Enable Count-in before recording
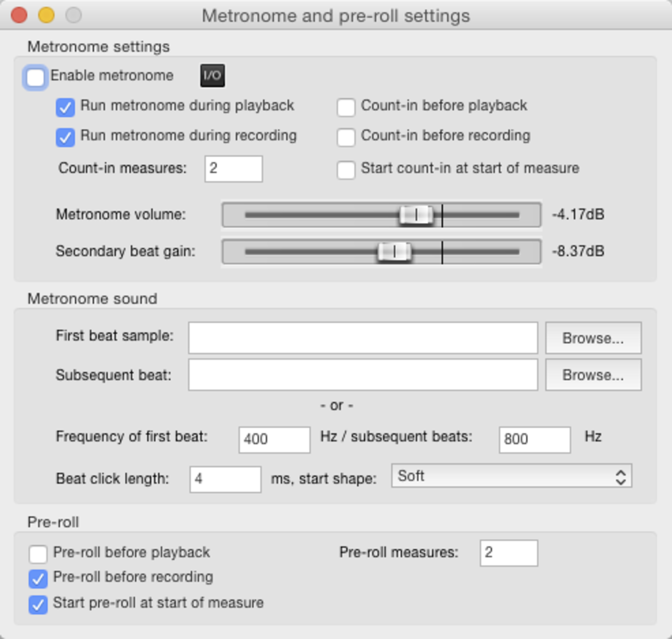This screenshot has width=672, height=639. 346,137
